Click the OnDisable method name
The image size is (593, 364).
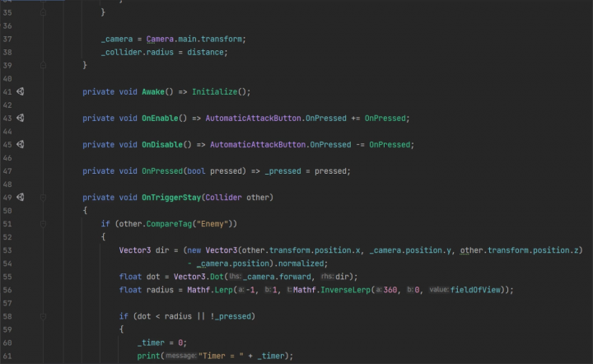tap(162, 145)
